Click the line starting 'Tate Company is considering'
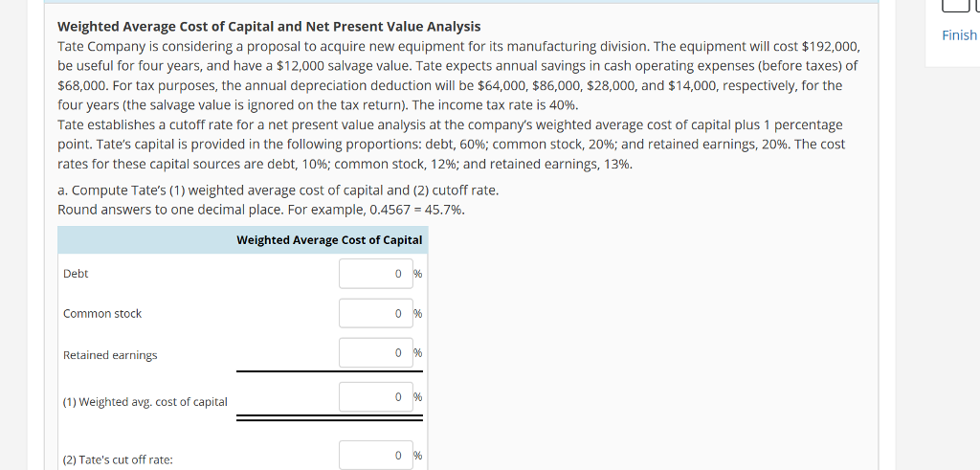Viewport: 980px width, 470px height. [x=458, y=46]
